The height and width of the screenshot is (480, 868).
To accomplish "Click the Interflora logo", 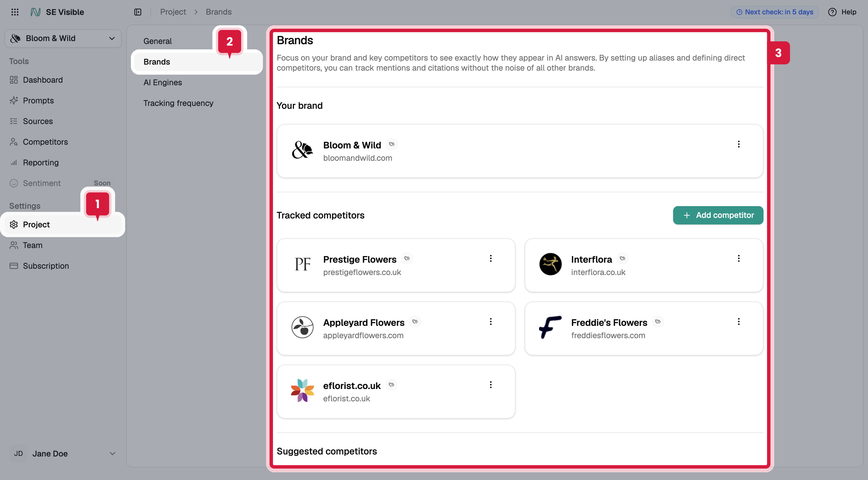I will [x=550, y=264].
